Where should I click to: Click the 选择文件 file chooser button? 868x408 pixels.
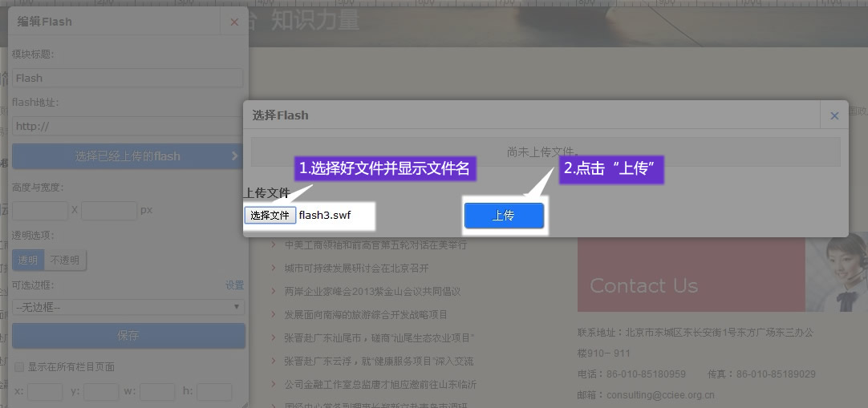pyautogui.click(x=270, y=216)
